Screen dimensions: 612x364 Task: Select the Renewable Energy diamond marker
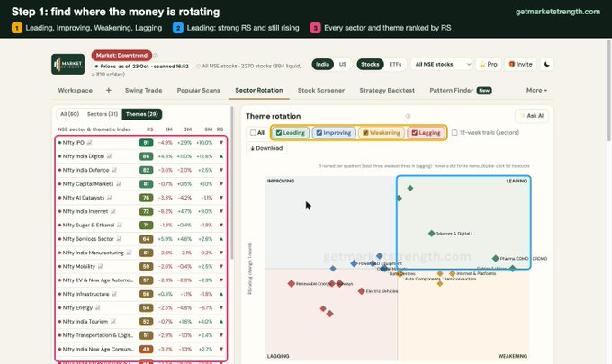(x=292, y=283)
